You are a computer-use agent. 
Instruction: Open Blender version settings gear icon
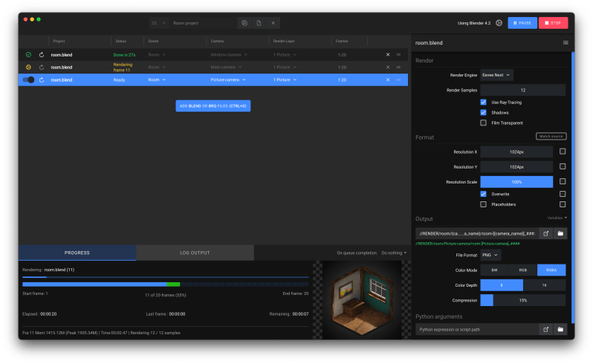(x=499, y=23)
